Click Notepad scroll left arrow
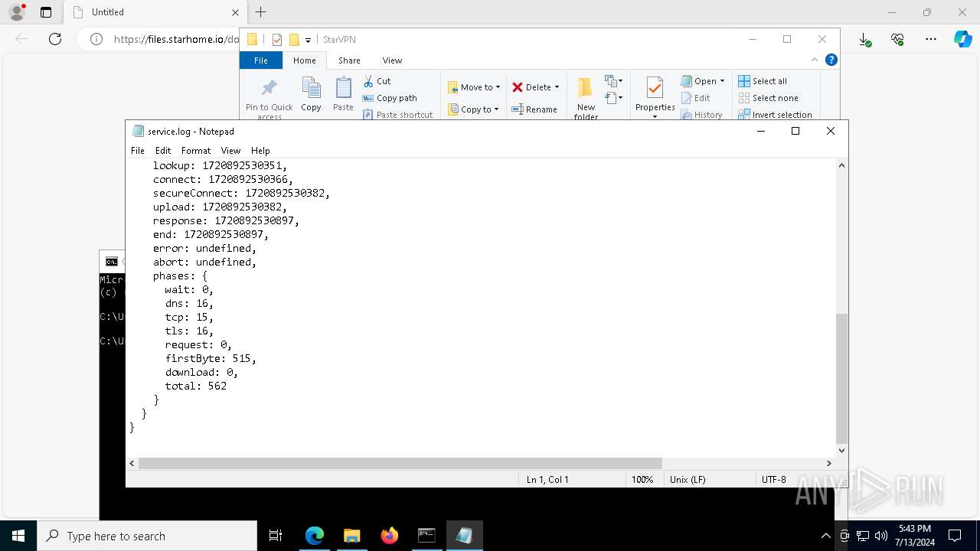Screen dimensions: 980x551 132,463
